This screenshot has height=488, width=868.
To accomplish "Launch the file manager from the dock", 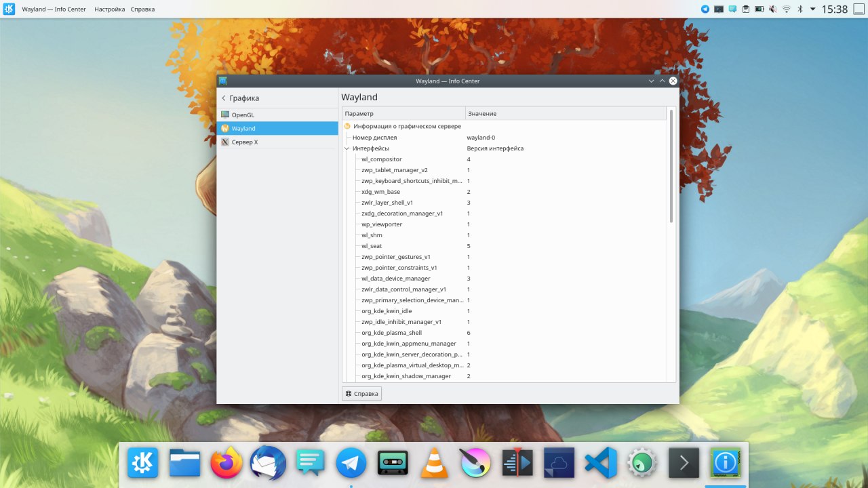I will (x=184, y=463).
